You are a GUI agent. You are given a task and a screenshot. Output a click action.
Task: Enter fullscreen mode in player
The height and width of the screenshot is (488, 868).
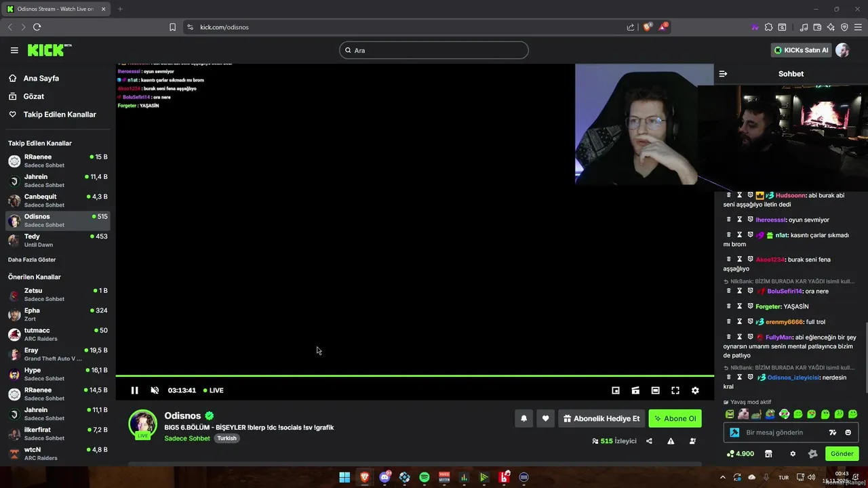675,390
